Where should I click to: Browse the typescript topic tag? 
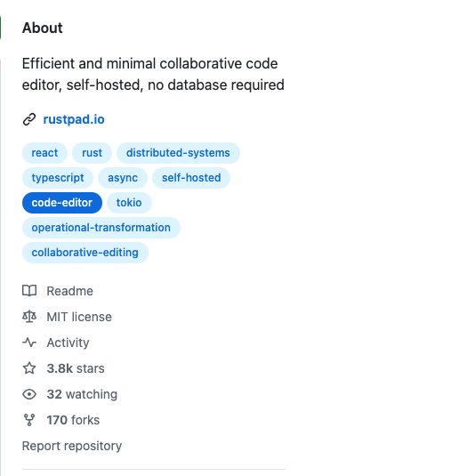pos(58,178)
